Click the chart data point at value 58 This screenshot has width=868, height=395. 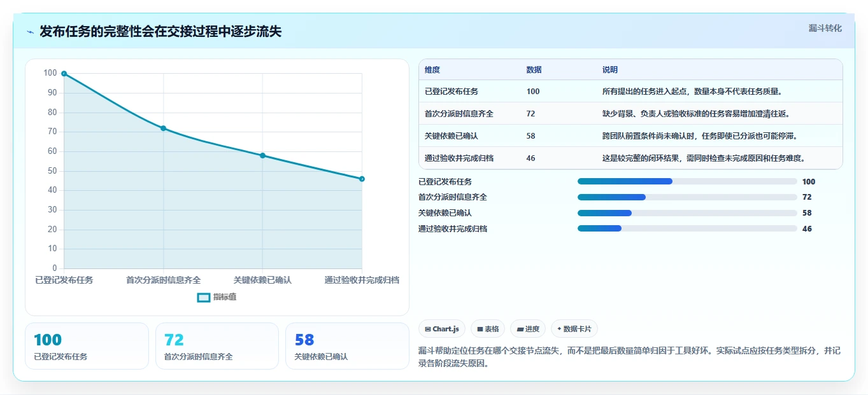tap(262, 155)
